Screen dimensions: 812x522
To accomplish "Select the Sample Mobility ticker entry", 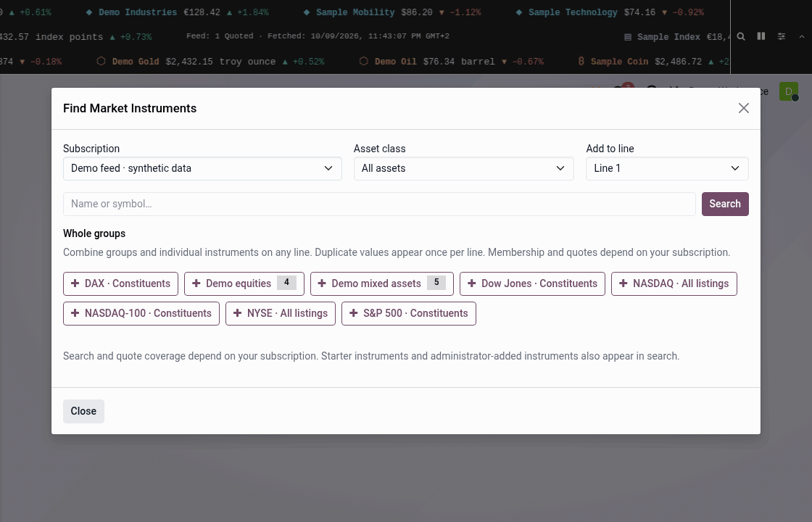I will 392,12.
